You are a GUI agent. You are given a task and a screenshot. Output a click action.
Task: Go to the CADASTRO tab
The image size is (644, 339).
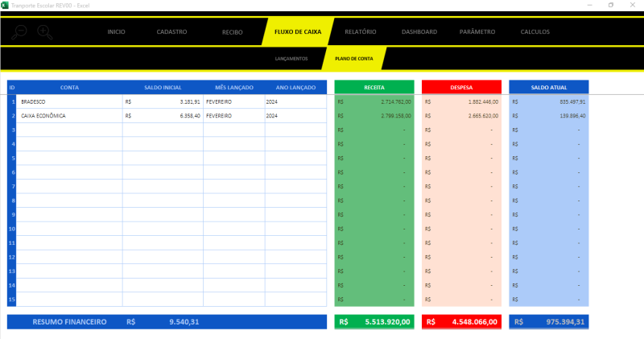pyautogui.click(x=171, y=32)
